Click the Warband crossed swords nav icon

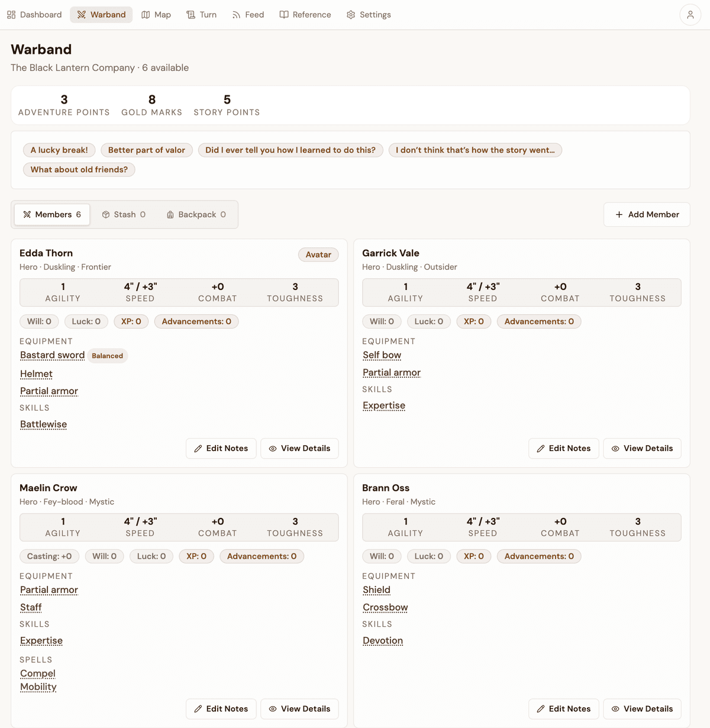[x=82, y=15]
